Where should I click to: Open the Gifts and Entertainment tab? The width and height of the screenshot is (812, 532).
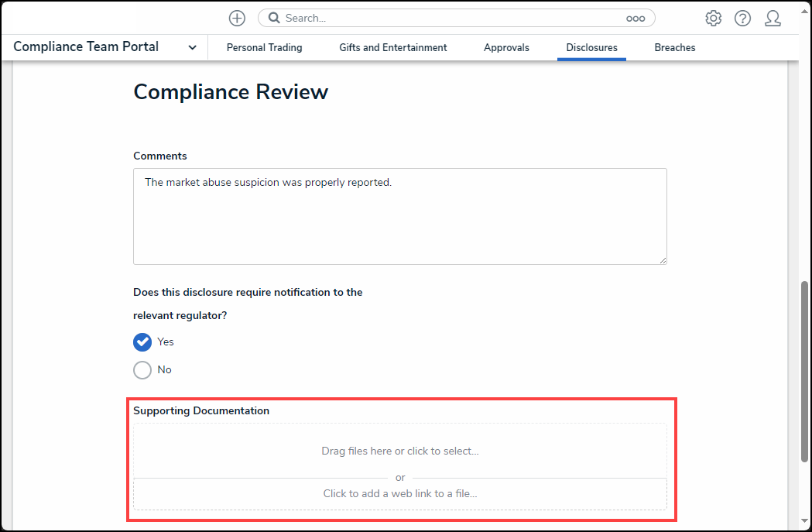point(392,48)
